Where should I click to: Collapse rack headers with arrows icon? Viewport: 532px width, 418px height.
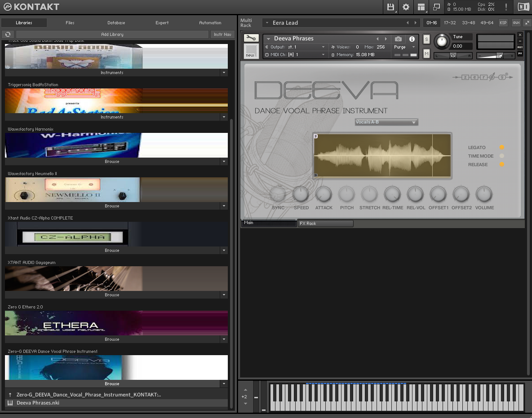tap(527, 23)
